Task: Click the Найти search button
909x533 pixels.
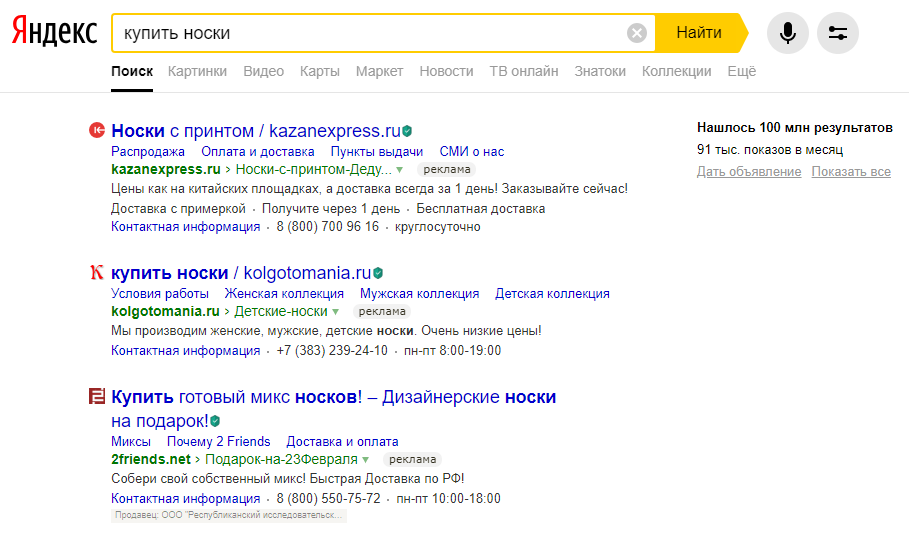Action: [700, 33]
